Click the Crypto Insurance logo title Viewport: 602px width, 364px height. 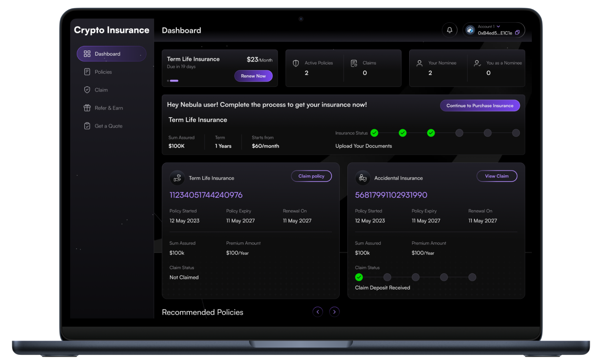click(x=112, y=30)
